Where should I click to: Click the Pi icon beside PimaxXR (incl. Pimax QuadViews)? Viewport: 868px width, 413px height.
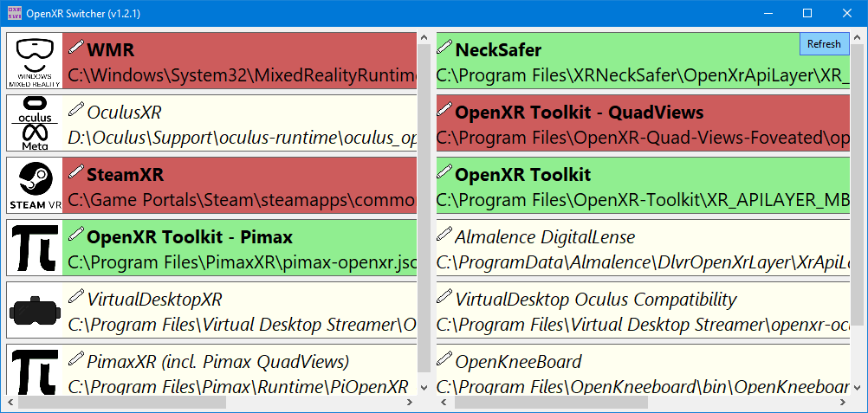point(35,369)
